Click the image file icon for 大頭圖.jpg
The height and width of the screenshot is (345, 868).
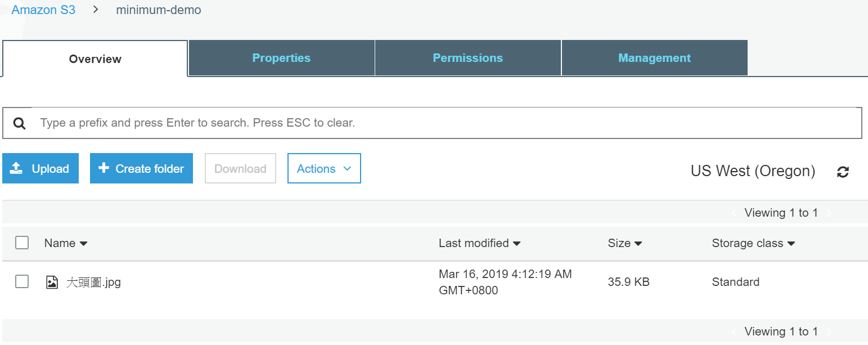pyautogui.click(x=52, y=283)
